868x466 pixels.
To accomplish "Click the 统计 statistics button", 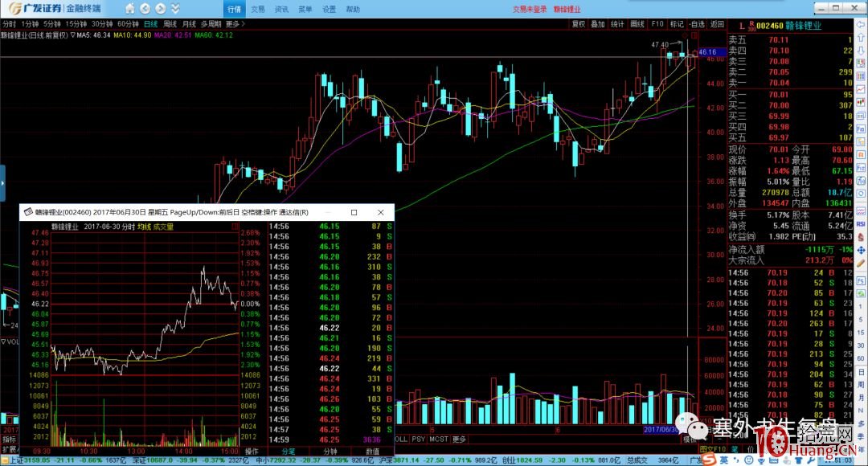I will [617, 24].
